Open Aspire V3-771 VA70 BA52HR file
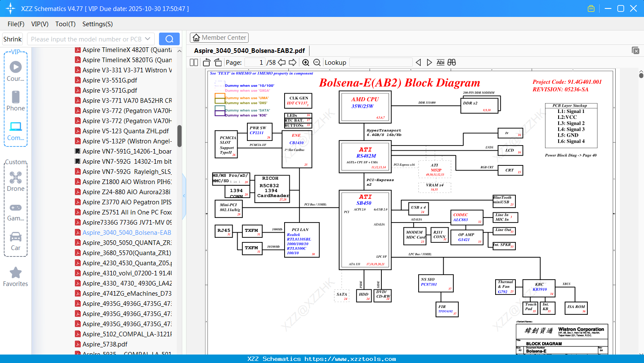 pos(123,101)
